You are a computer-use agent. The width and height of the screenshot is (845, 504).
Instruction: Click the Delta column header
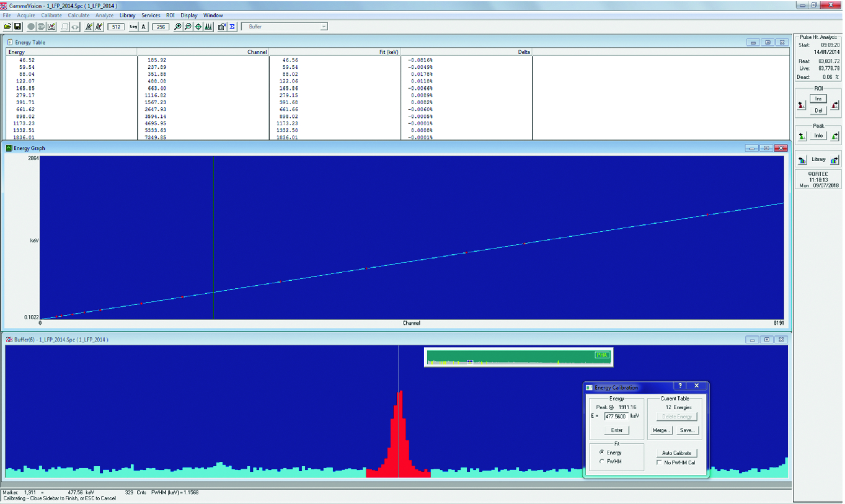click(x=467, y=52)
